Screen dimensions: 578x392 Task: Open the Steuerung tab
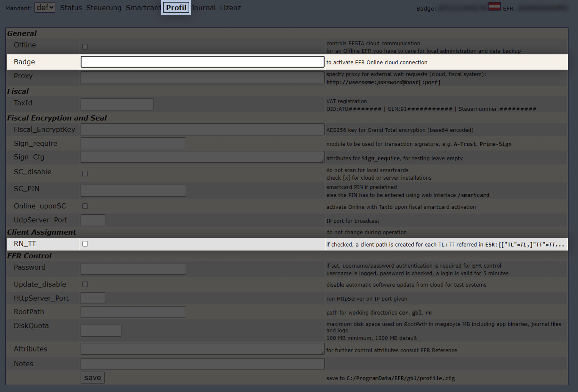pyautogui.click(x=104, y=8)
